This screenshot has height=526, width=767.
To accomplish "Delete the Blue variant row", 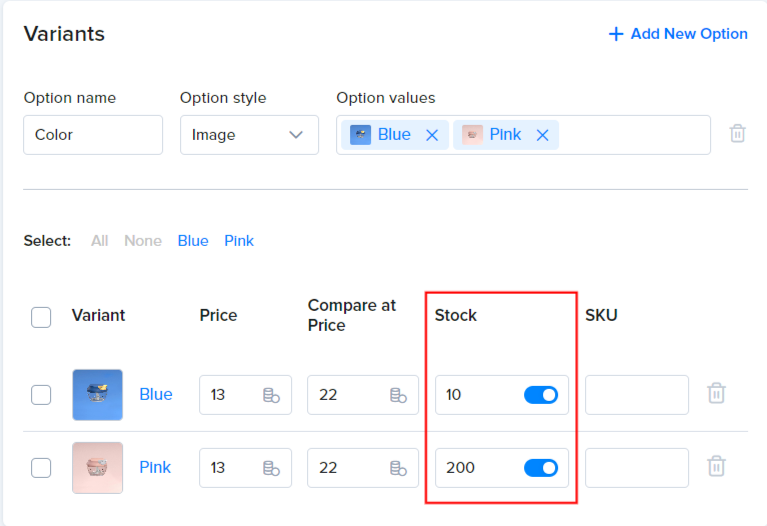I will [x=716, y=393].
